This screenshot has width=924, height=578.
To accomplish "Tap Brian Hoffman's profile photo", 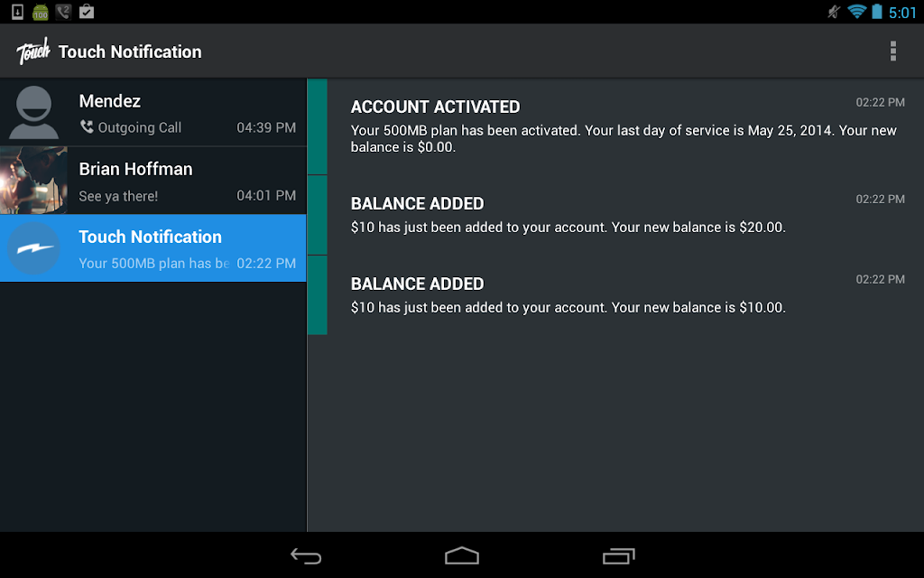I will (33, 181).
